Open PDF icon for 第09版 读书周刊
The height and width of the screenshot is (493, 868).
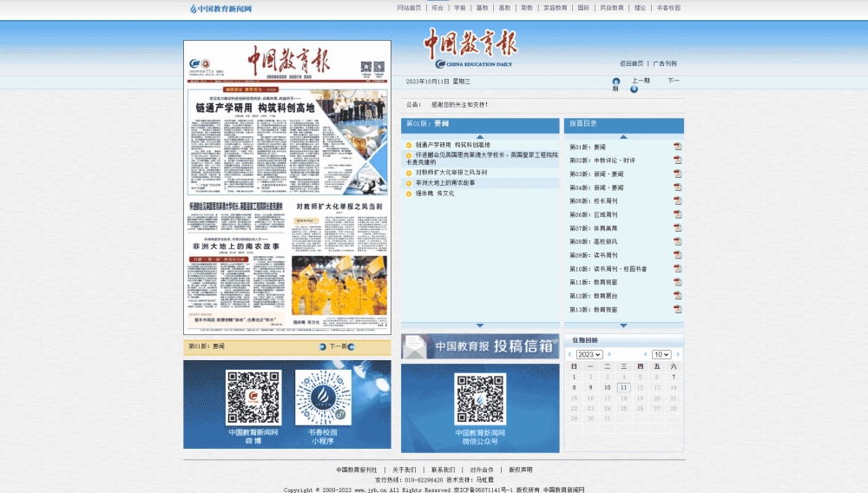pos(677,255)
